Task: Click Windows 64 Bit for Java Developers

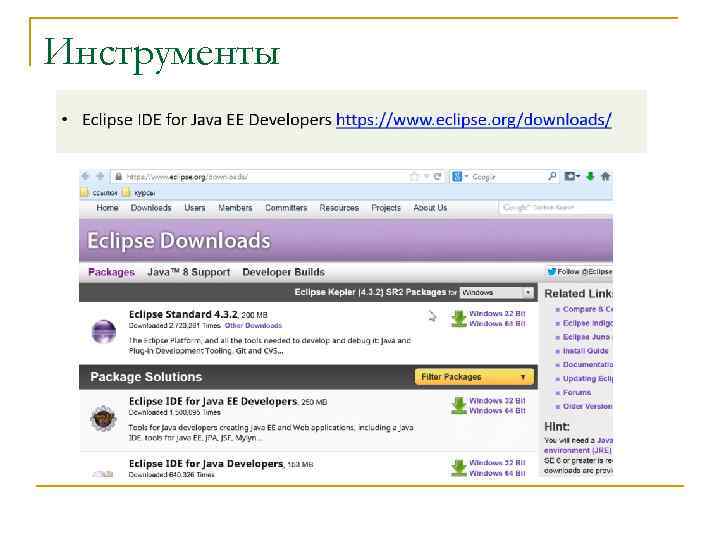Action: coord(497,473)
